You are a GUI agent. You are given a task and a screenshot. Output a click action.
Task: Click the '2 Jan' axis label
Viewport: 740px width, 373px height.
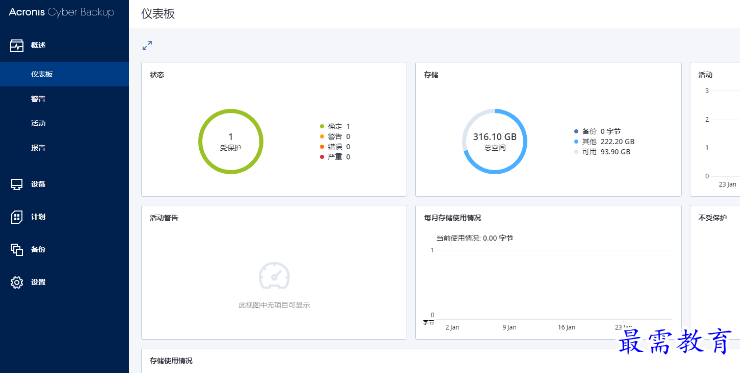point(452,327)
